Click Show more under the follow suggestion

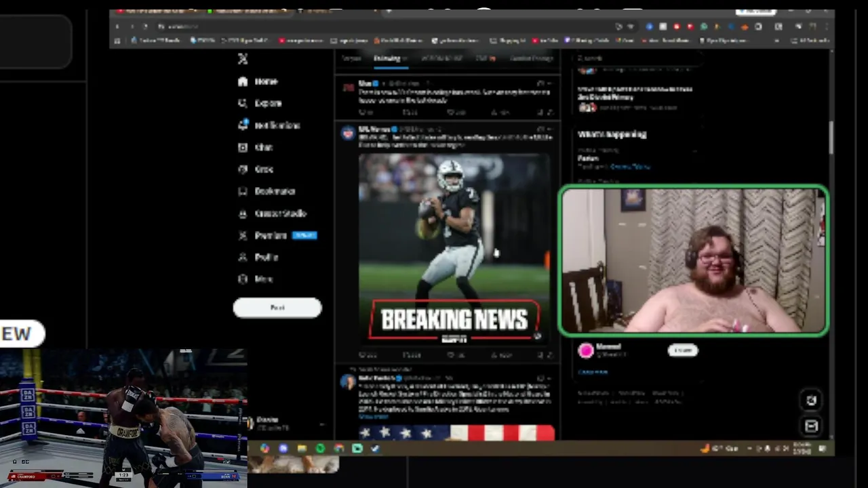pyautogui.click(x=593, y=372)
